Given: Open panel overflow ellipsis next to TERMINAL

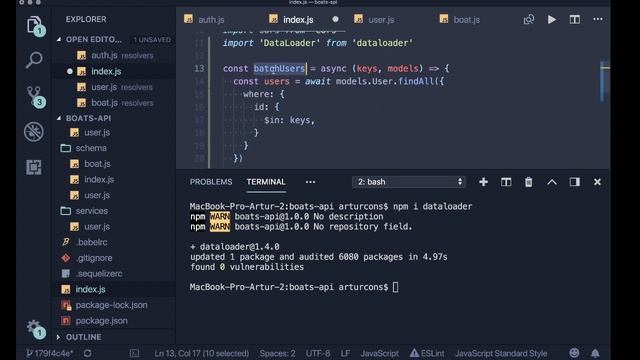Looking at the screenshot, I should (310, 182).
